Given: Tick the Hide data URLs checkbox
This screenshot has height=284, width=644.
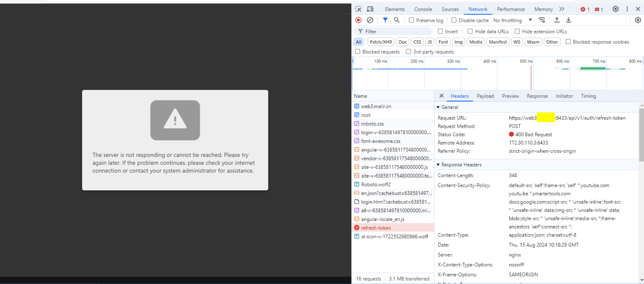Looking at the screenshot, I should (x=470, y=31).
